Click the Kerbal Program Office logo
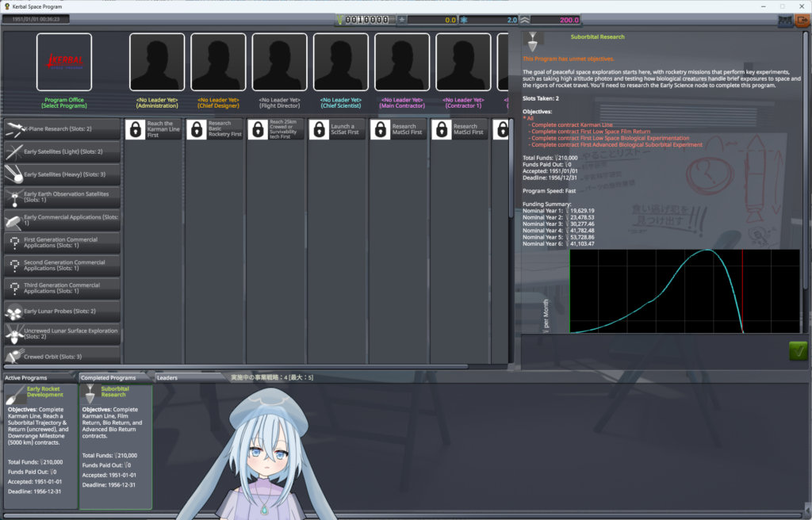The image size is (812, 520). pyautogui.click(x=64, y=62)
